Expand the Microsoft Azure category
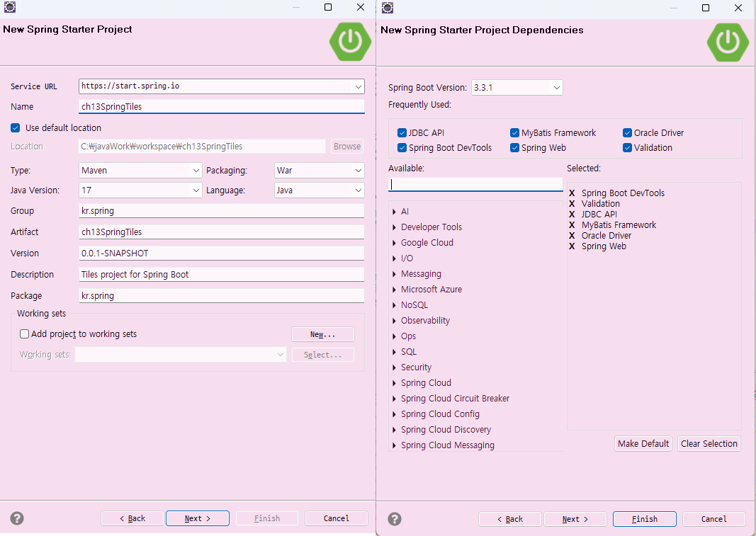The width and height of the screenshot is (756, 536). click(395, 289)
